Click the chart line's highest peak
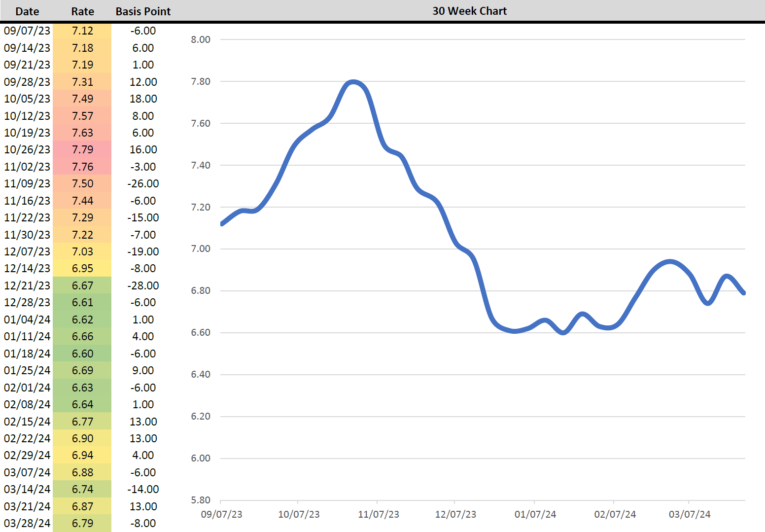The width and height of the screenshot is (765, 532). click(353, 82)
